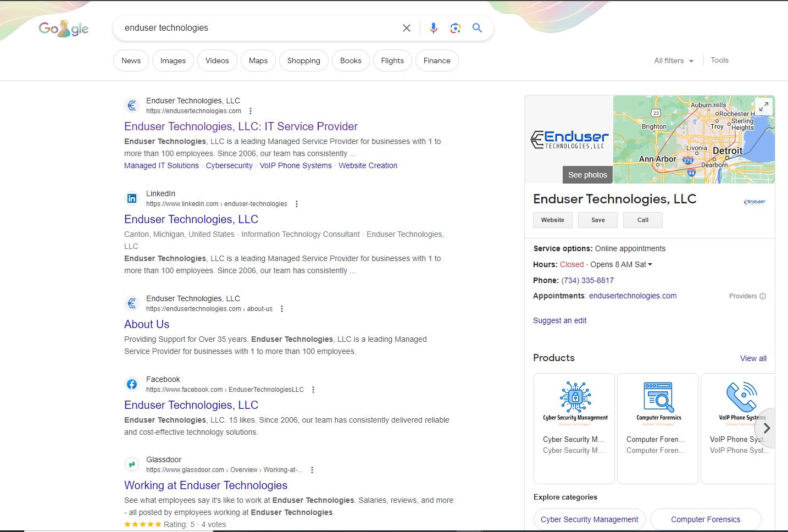Click the Website button in knowledge panel
The image size is (788, 532).
coord(552,220)
